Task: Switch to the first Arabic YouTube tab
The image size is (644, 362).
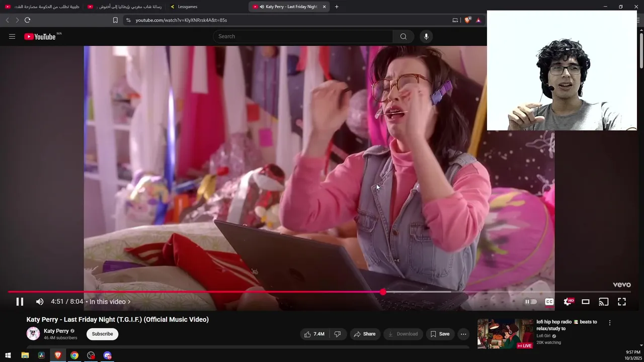Action: tap(42, 7)
